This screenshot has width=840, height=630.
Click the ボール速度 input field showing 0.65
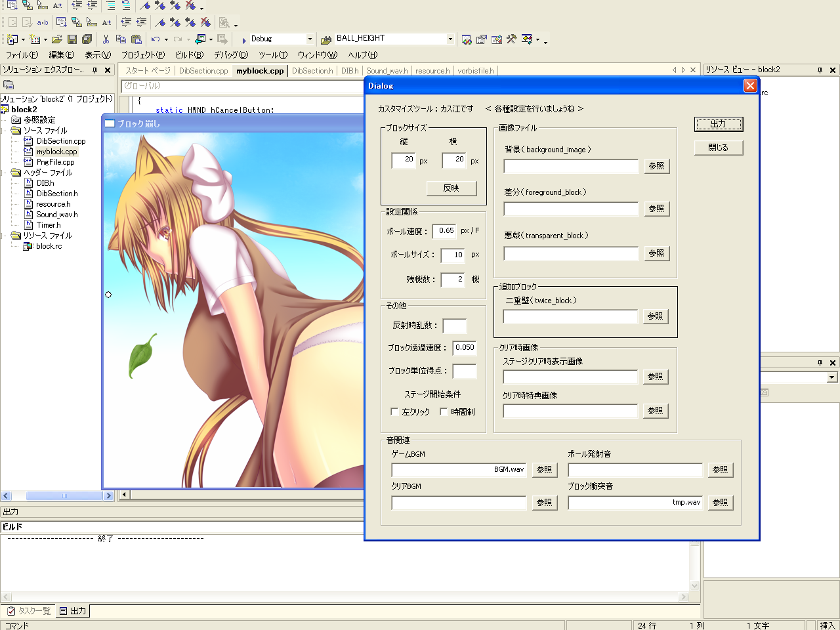point(445,231)
